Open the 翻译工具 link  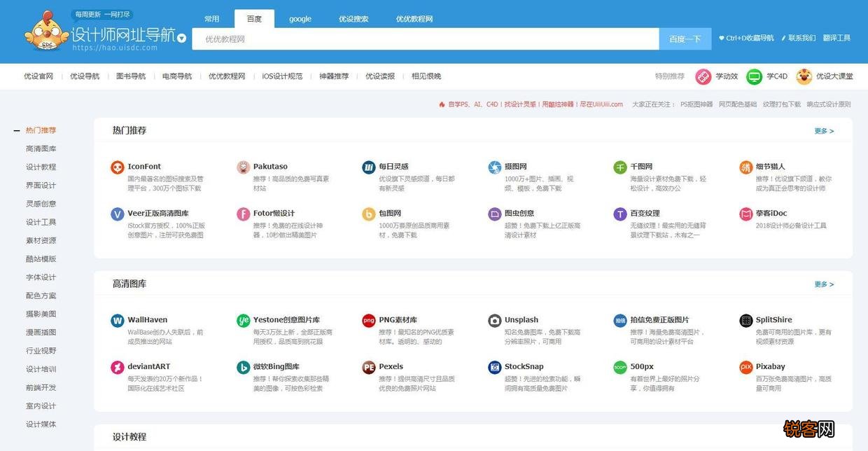836,38
